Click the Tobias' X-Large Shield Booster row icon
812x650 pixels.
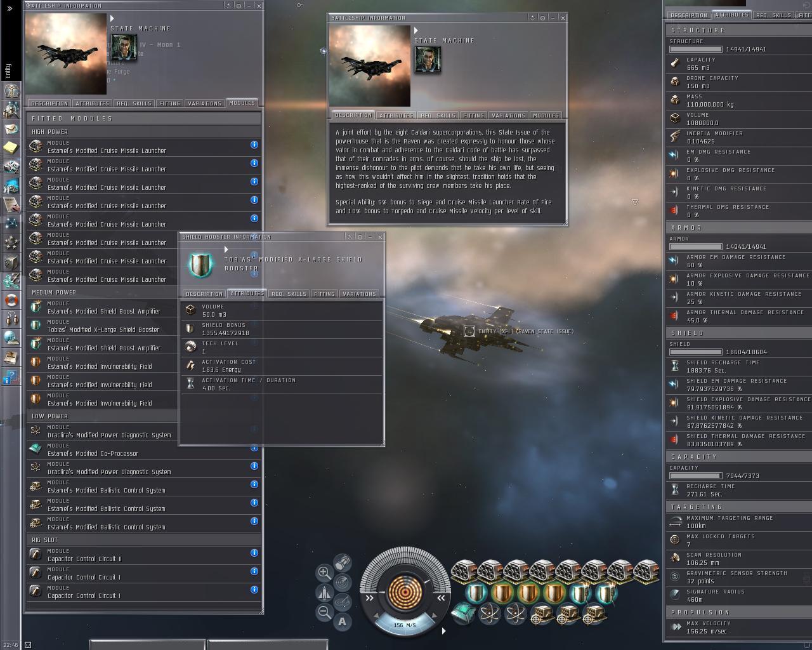pyautogui.click(x=36, y=326)
